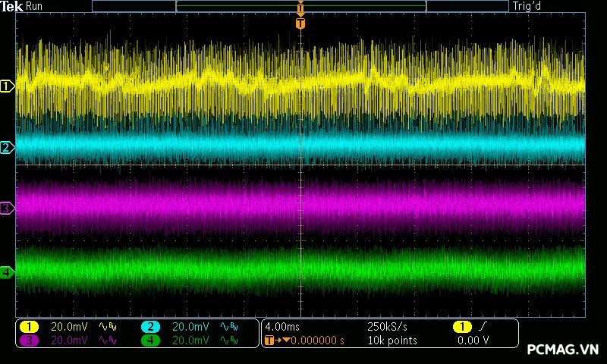Click the channel 4 green ground marker
The height and width of the screenshot is (364, 607).
pyautogui.click(x=7, y=271)
